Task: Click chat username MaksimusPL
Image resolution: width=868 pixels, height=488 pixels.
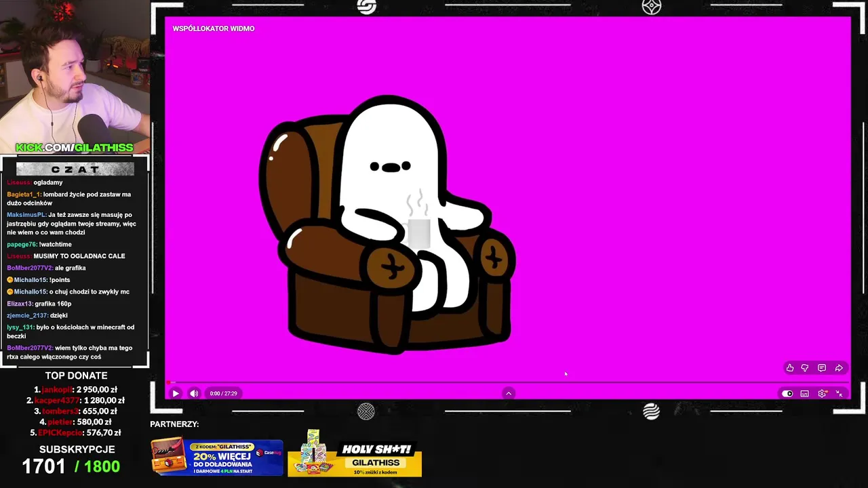Action: [x=26, y=215]
